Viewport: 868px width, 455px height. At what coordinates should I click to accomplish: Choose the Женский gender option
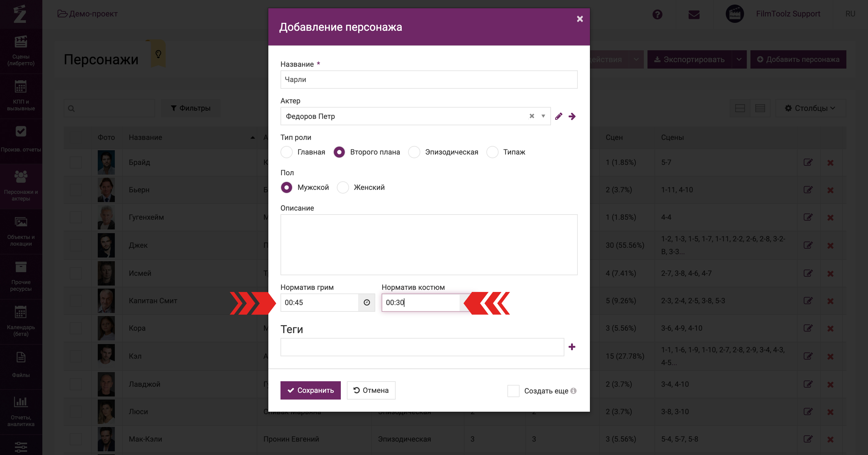[343, 187]
